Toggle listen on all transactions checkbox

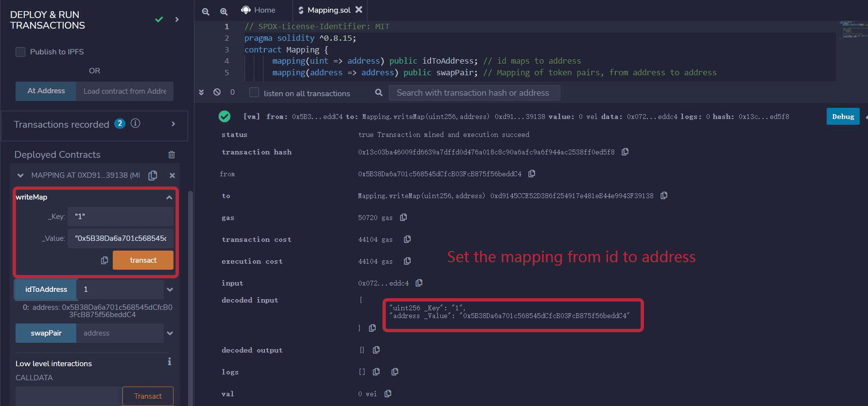click(254, 93)
